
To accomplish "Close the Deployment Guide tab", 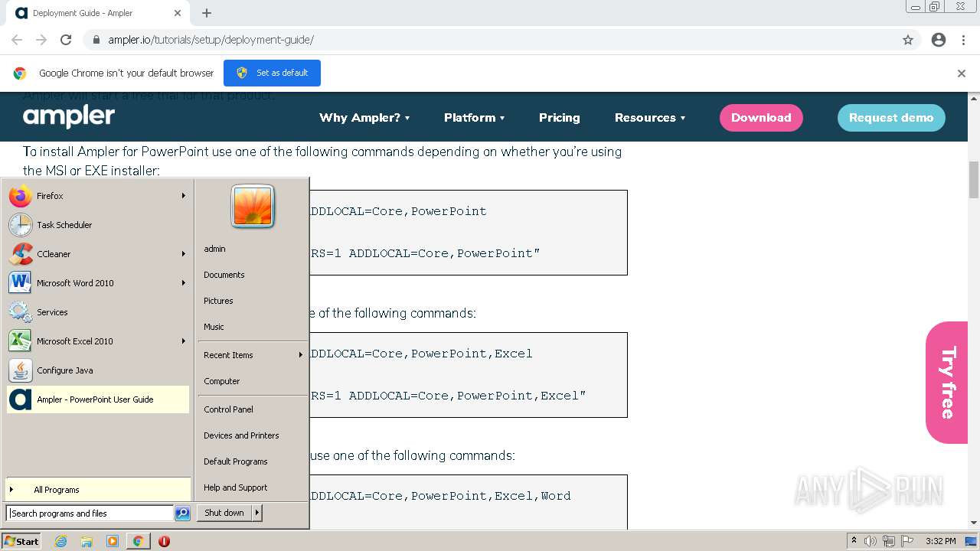I will (178, 13).
